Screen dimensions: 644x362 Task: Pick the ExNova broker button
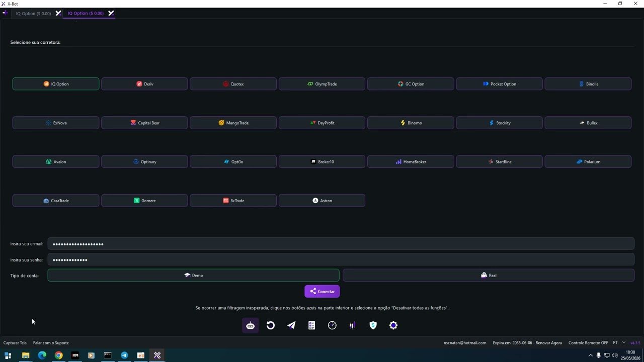56,123
